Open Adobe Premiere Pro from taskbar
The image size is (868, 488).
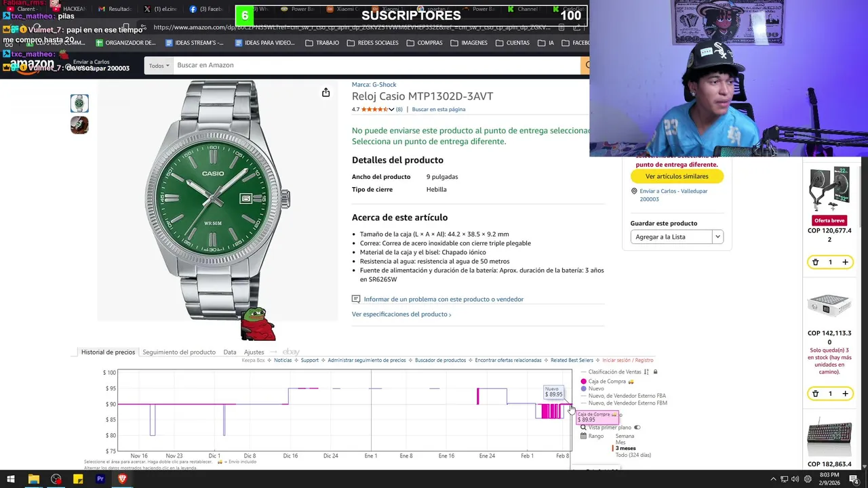[x=100, y=479]
